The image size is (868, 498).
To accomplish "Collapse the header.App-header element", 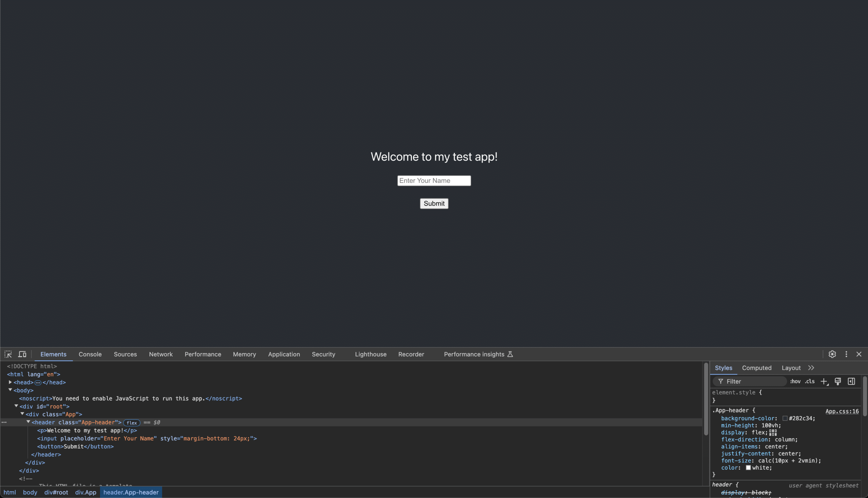I will tap(28, 422).
